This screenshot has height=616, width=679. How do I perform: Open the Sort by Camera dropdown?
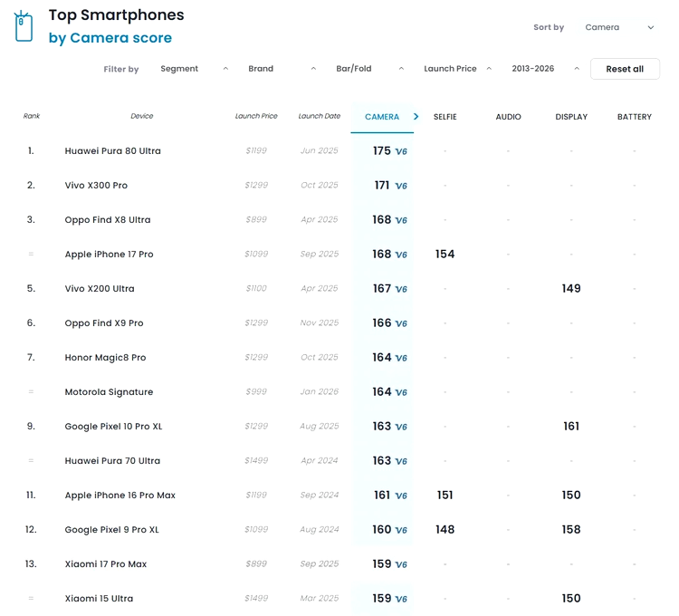point(619,27)
